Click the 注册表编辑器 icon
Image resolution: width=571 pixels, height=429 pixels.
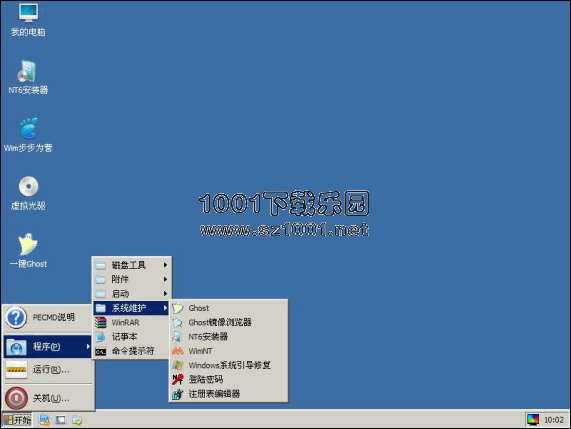[x=177, y=394]
